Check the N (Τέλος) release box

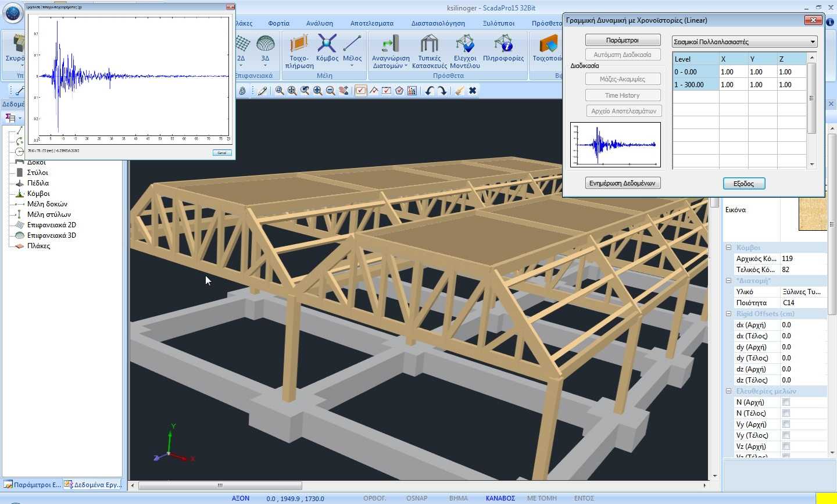point(786,413)
